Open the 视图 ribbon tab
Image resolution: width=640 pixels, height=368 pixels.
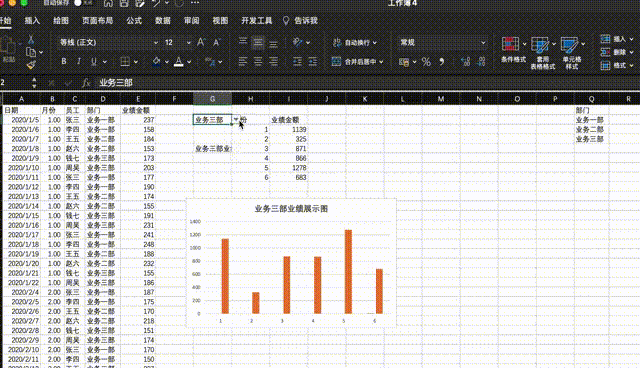pyautogui.click(x=220, y=20)
